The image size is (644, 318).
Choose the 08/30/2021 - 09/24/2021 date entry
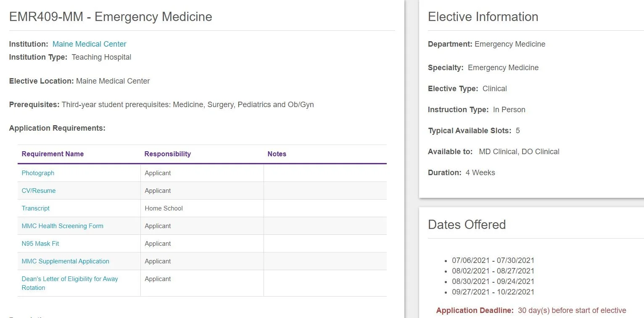(493, 281)
